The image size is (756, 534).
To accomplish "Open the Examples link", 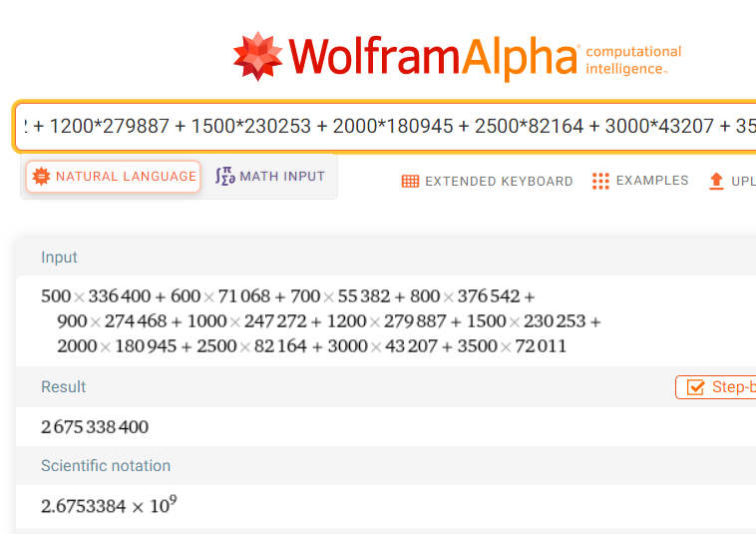I will point(652,181).
